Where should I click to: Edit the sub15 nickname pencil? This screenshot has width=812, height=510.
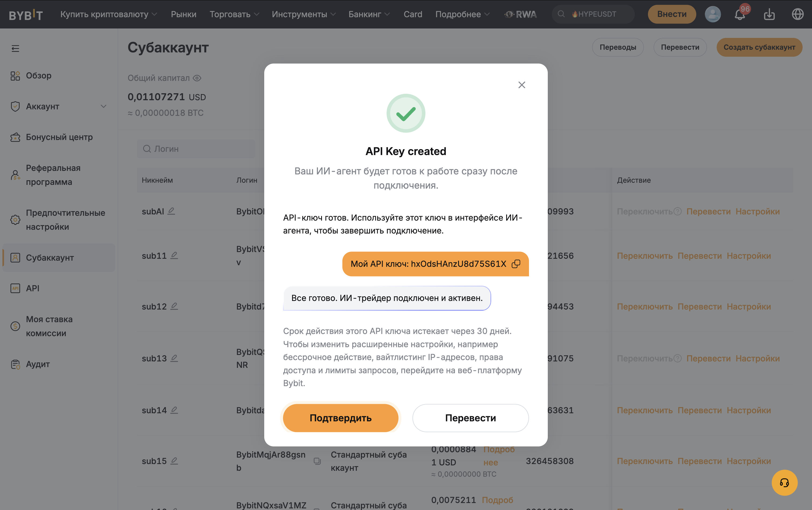174,461
